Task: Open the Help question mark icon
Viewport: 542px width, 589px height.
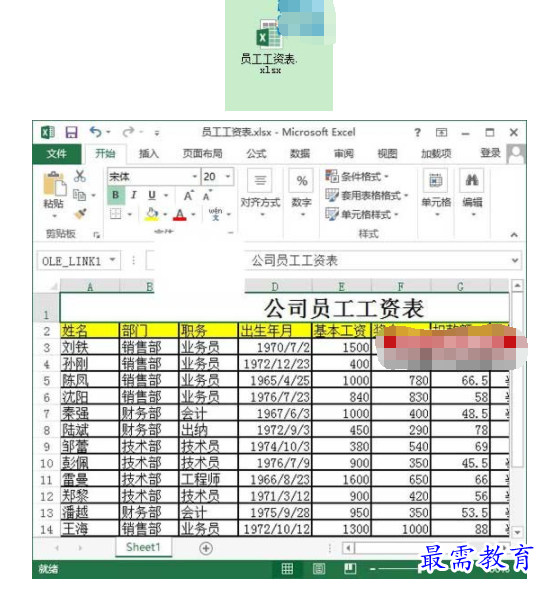Action: [417, 132]
